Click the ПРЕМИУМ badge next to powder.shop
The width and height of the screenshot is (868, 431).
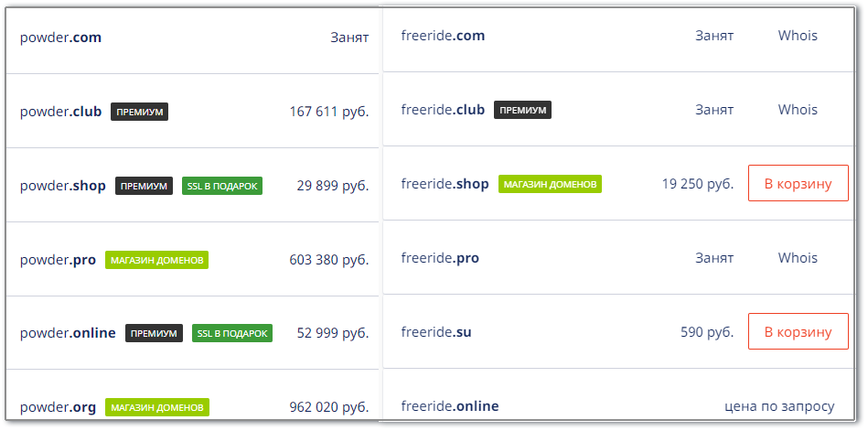click(x=144, y=186)
